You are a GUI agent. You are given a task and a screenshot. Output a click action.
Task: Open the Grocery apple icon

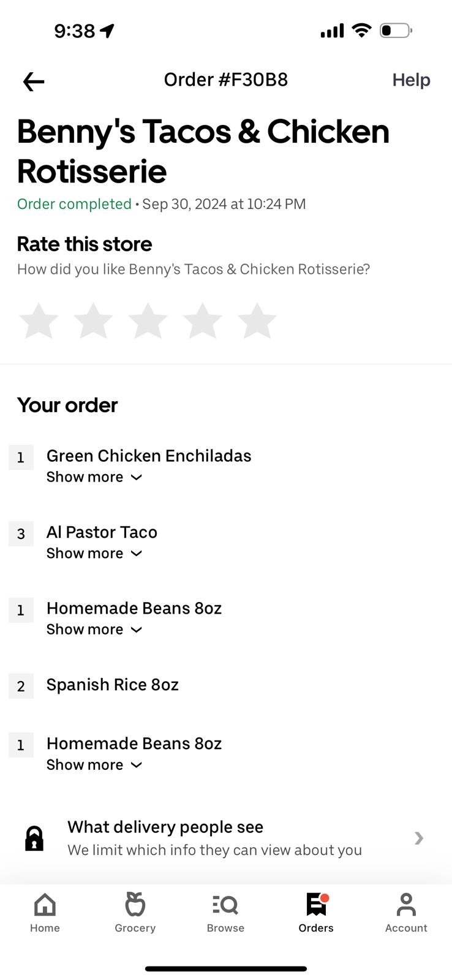pyautogui.click(x=135, y=905)
